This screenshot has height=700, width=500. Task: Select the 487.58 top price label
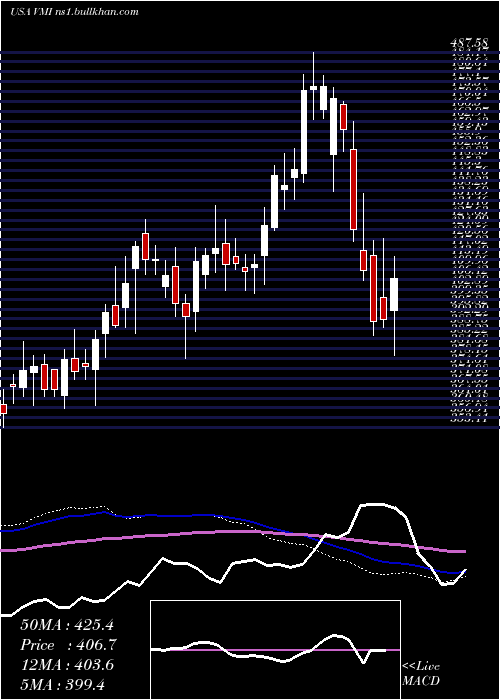(x=468, y=45)
